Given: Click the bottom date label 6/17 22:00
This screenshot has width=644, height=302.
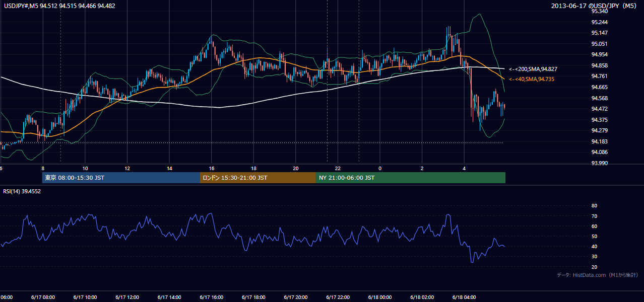Looking at the screenshot, I should pos(338,297).
